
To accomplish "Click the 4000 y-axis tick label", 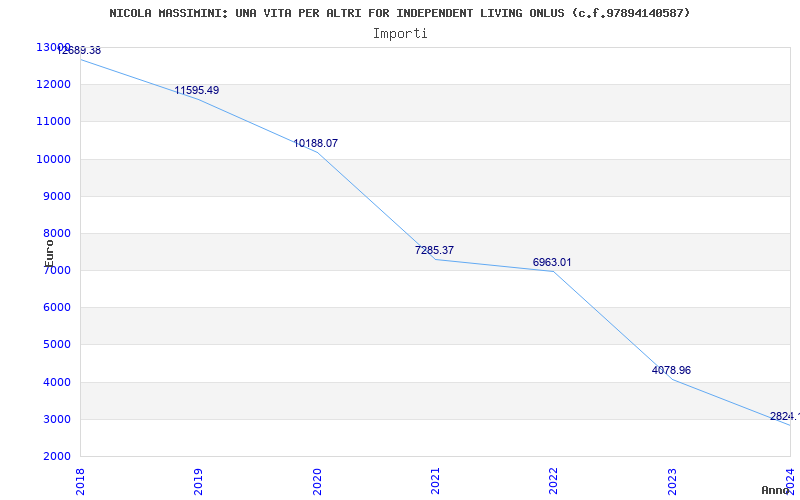I will (x=56, y=382).
